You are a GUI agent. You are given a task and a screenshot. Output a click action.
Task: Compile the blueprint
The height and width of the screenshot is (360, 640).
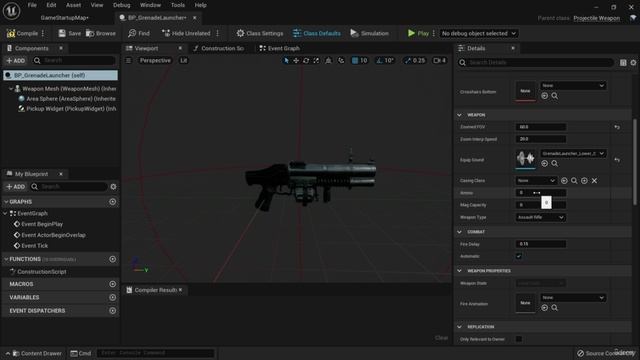[x=22, y=33]
